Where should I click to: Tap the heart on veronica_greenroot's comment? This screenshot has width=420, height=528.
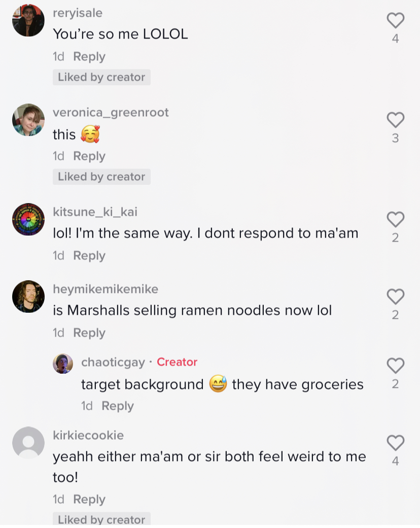point(395,120)
